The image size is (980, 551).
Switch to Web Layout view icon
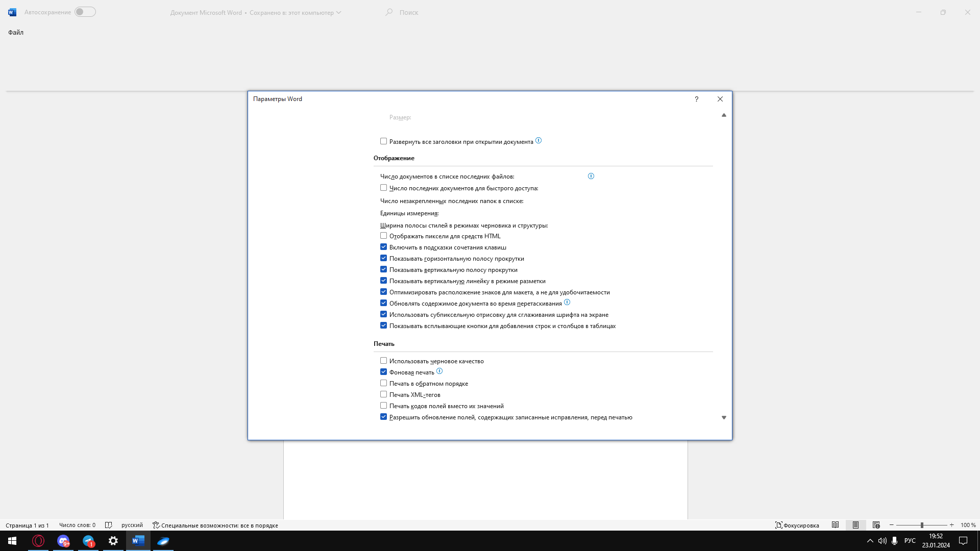876,525
